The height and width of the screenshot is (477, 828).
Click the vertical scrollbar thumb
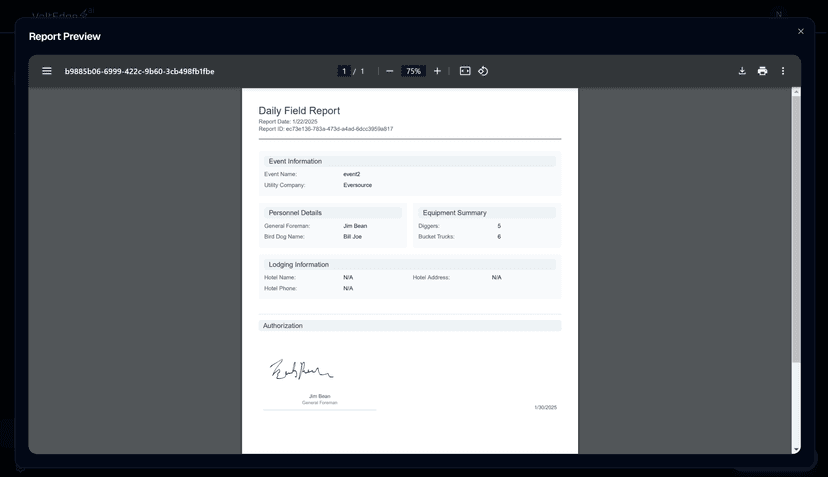click(796, 230)
